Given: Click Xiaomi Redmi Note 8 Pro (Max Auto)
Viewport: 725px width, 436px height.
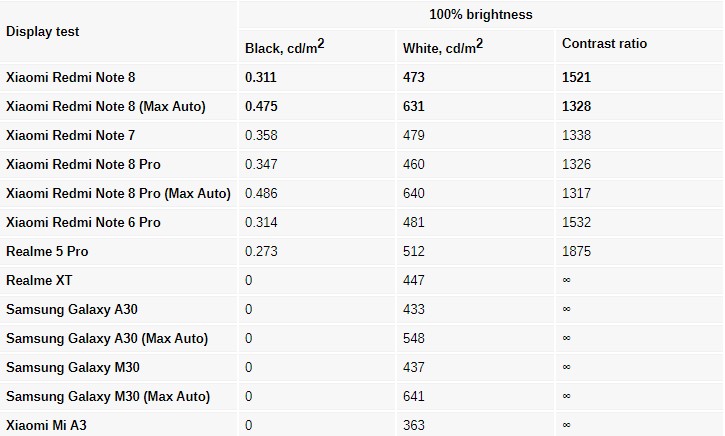Looking at the screenshot, I should pos(118,193).
